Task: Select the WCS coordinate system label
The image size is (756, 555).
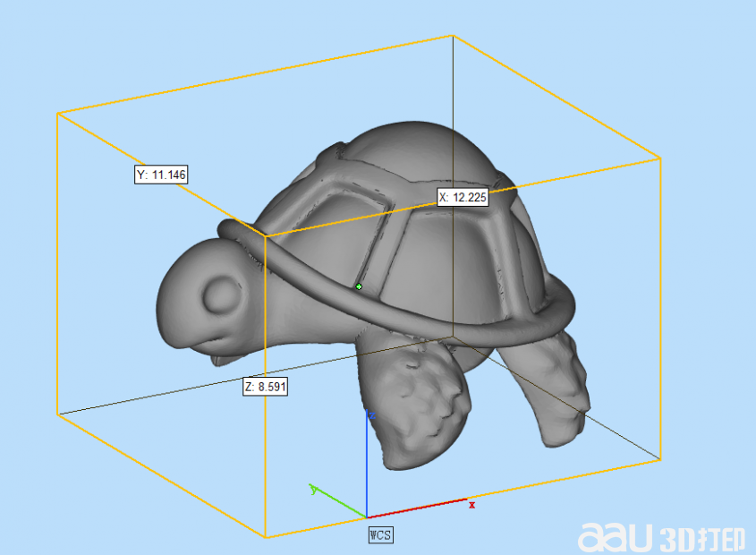Action: 380,534
